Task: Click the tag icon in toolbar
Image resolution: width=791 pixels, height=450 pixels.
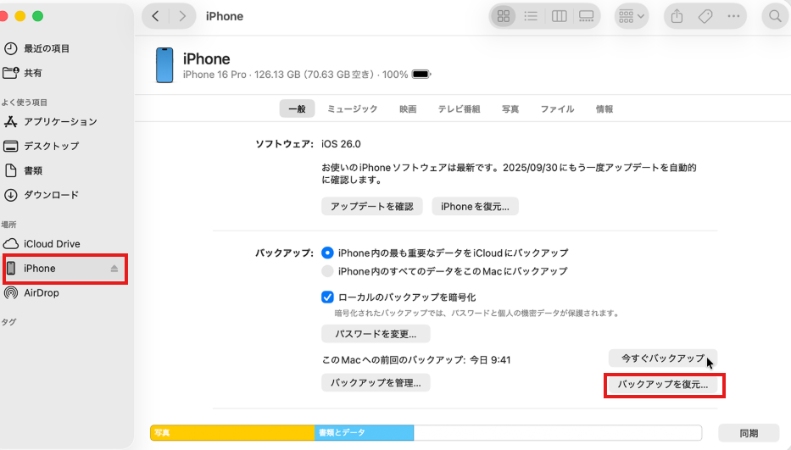Action: 705,16
